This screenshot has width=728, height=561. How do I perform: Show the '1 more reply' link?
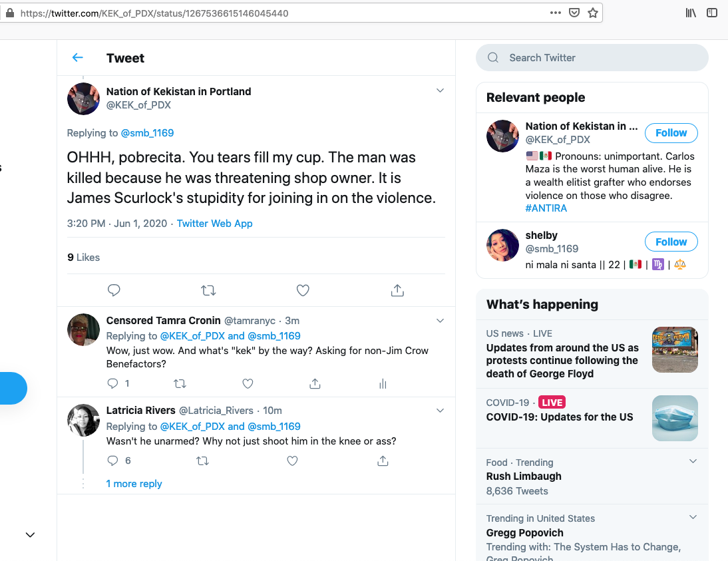[x=134, y=484]
